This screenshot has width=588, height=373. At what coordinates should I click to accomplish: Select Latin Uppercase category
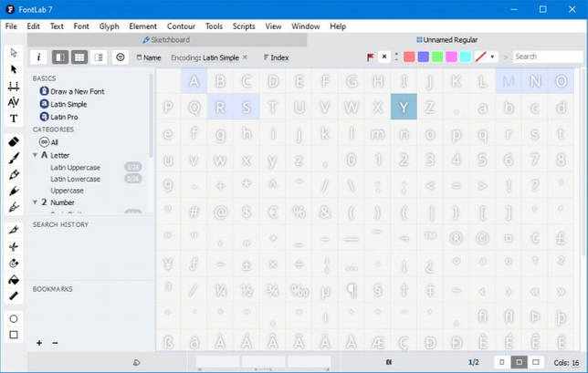[75, 168]
